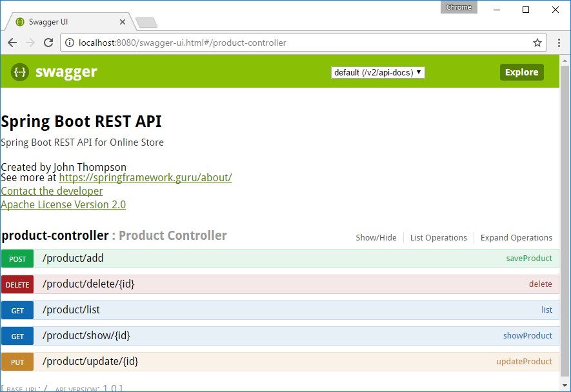Toggle Show/Hide for product-controller

376,237
